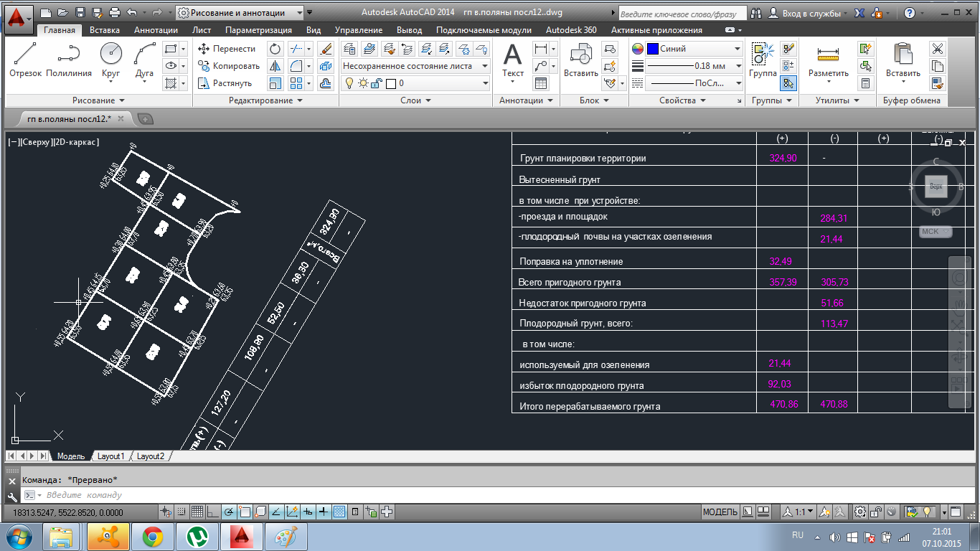
Task: Click the Копировать (Copy) button
Action: pos(229,66)
